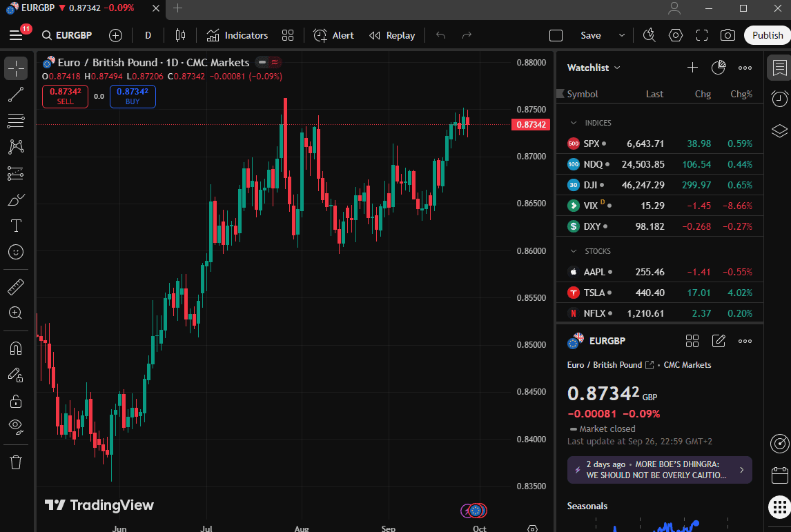Take a chart snapshot with the camera icon

tap(728, 35)
